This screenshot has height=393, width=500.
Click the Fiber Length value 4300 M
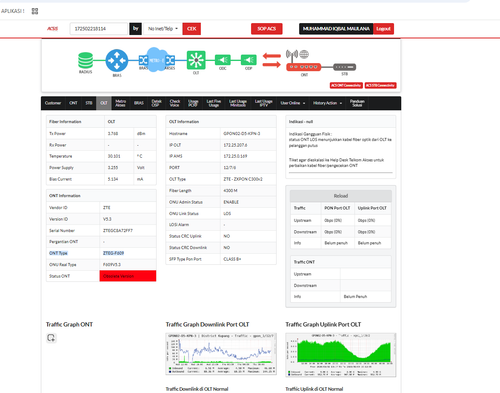coord(230,191)
